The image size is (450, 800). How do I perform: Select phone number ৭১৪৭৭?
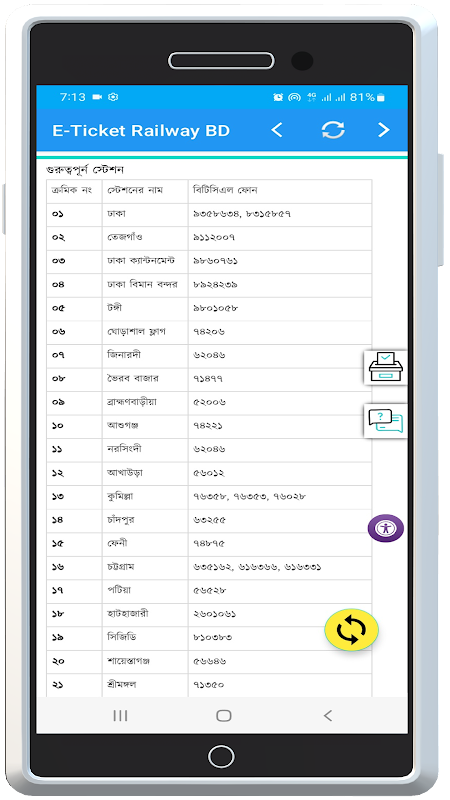click(x=208, y=379)
